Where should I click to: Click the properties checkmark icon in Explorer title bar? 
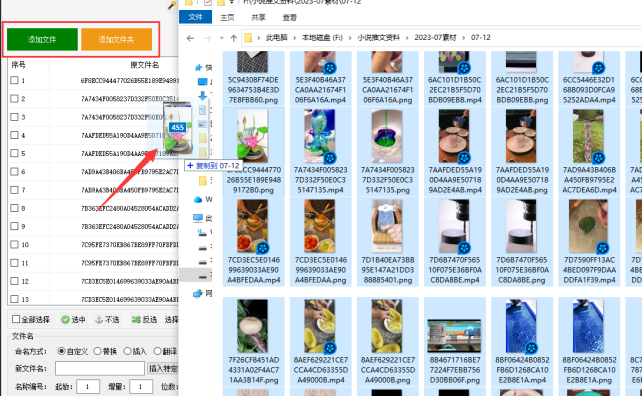(208, 2)
